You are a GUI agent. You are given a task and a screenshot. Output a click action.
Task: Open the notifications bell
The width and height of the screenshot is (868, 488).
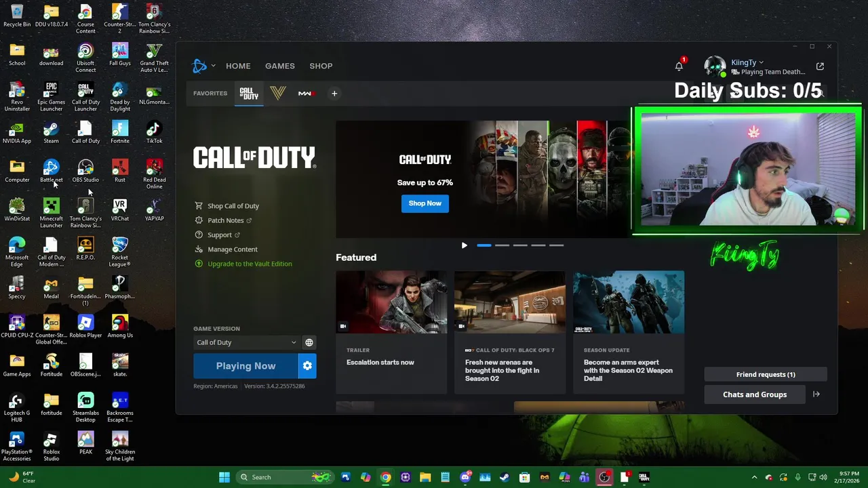click(679, 66)
